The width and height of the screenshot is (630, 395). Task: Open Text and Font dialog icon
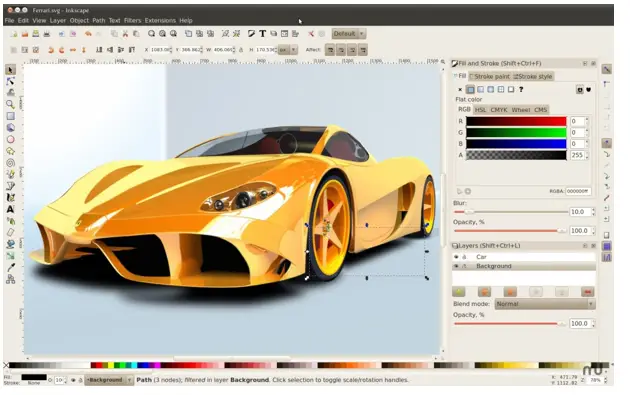pos(262,34)
